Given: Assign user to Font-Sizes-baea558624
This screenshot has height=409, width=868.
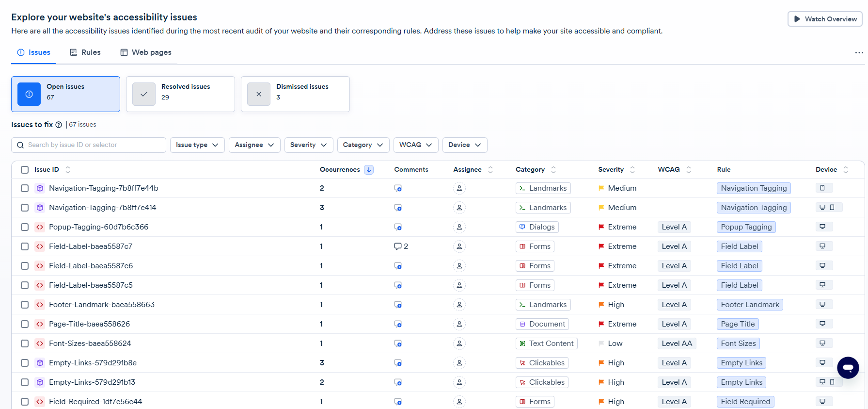Looking at the screenshot, I should [459, 344].
